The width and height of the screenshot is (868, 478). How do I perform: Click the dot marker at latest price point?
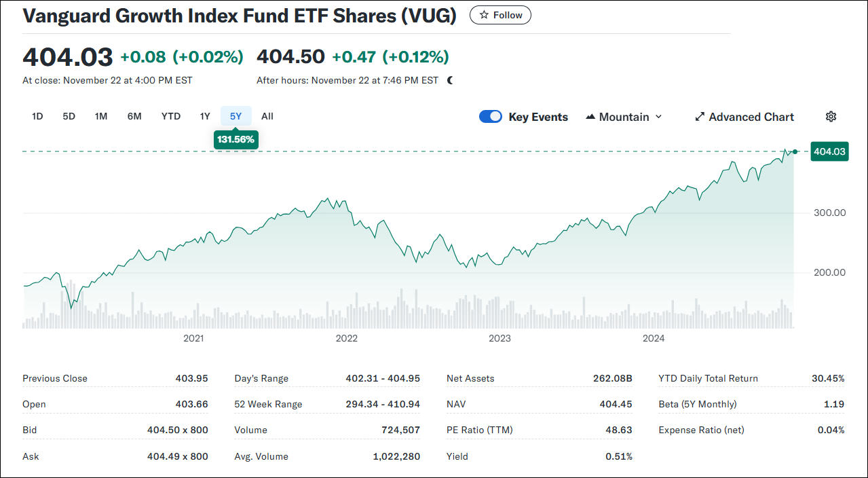pyautogui.click(x=794, y=152)
